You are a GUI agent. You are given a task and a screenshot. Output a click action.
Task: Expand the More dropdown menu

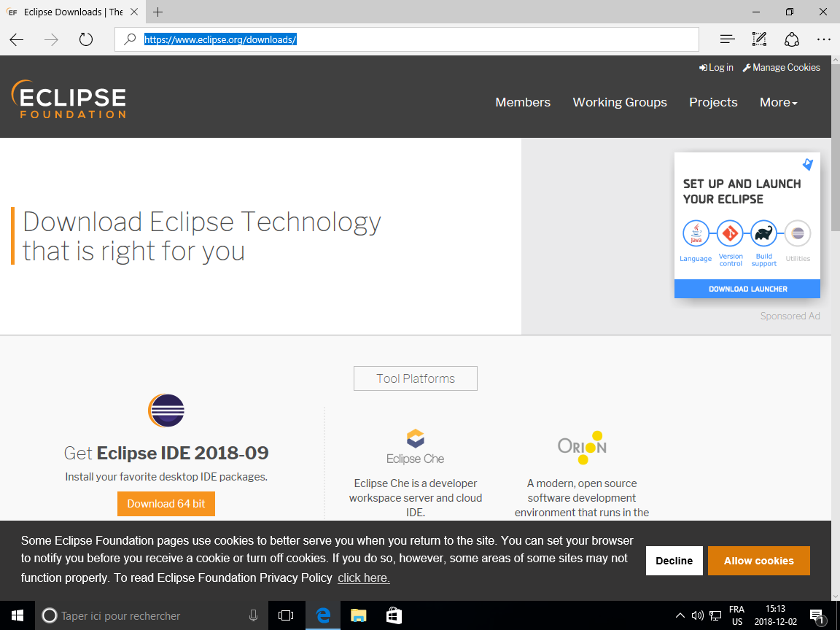tap(778, 102)
